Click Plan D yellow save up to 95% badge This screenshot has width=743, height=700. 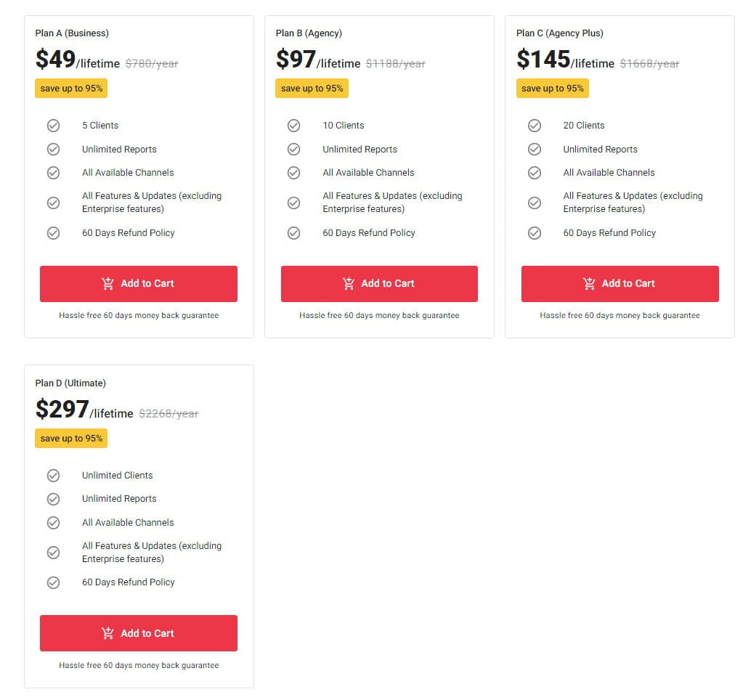(71, 439)
